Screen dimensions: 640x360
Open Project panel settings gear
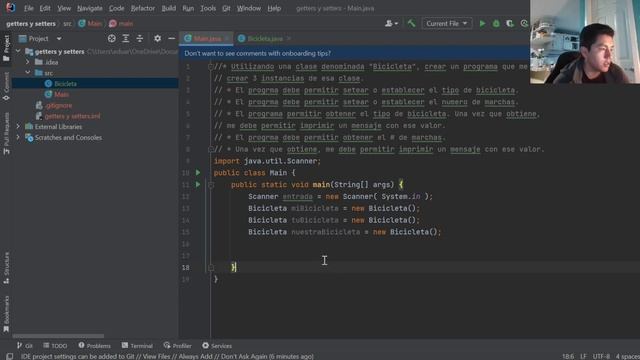158,38
